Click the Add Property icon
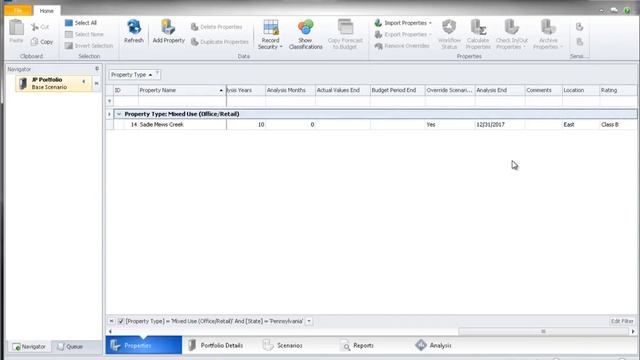Viewport: 640px width, 360px height. pyautogui.click(x=168, y=27)
